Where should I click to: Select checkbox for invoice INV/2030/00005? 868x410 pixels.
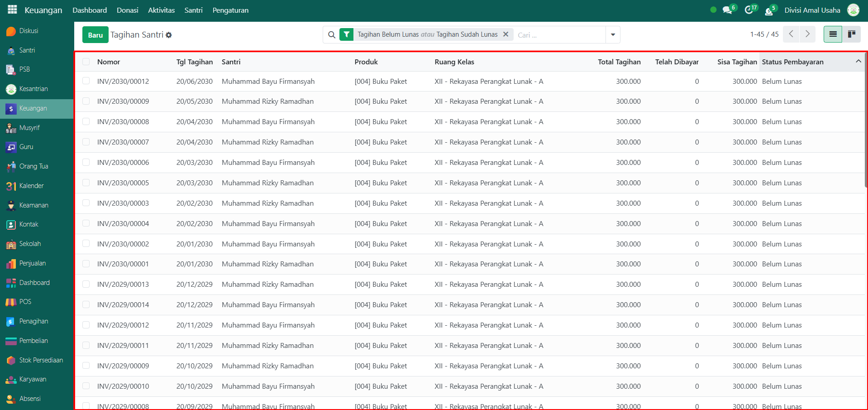pyautogui.click(x=86, y=183)
